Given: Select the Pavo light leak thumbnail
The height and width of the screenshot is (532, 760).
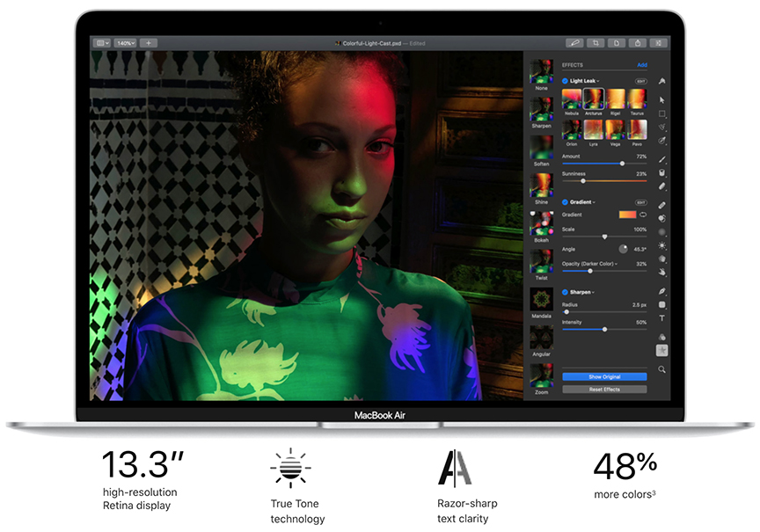Looking at the screenshot, I should click(x=637, y=130).
